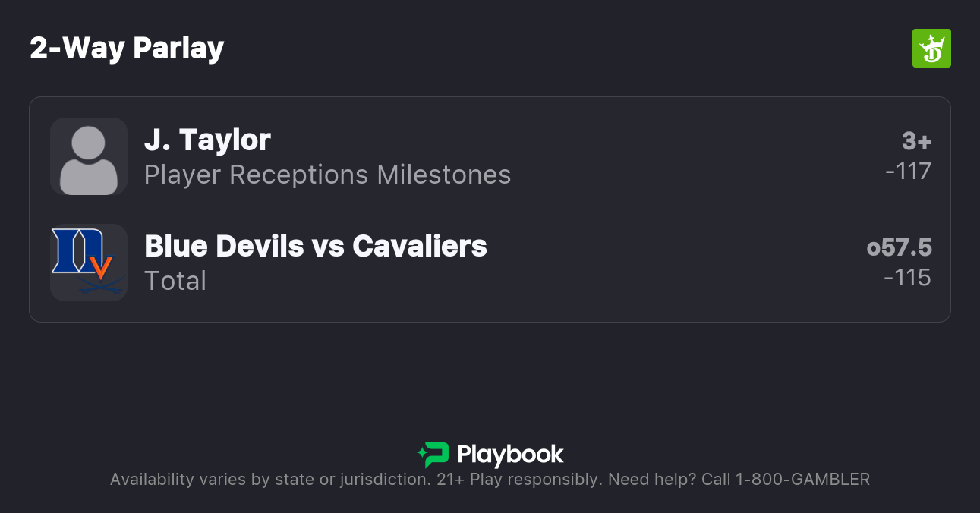Screen dimensions: 980x513
Task: Open the Blue Devils vs Cavaliers matchup
Action: 316,247
